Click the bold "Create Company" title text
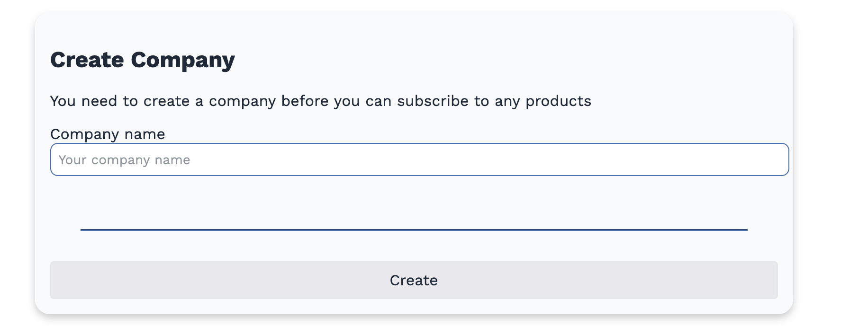The height and width of the screenshot is (335, 868). point(142,59)
